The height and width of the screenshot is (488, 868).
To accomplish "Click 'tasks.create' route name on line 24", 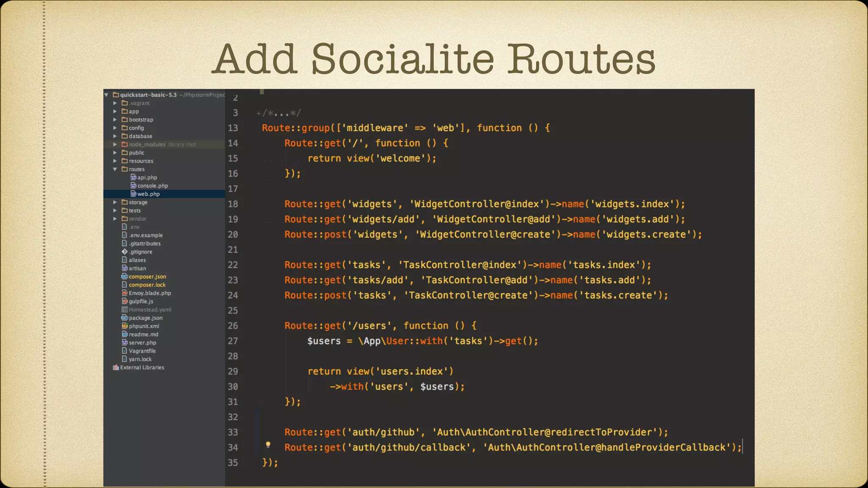I will (x=618, y=296).
